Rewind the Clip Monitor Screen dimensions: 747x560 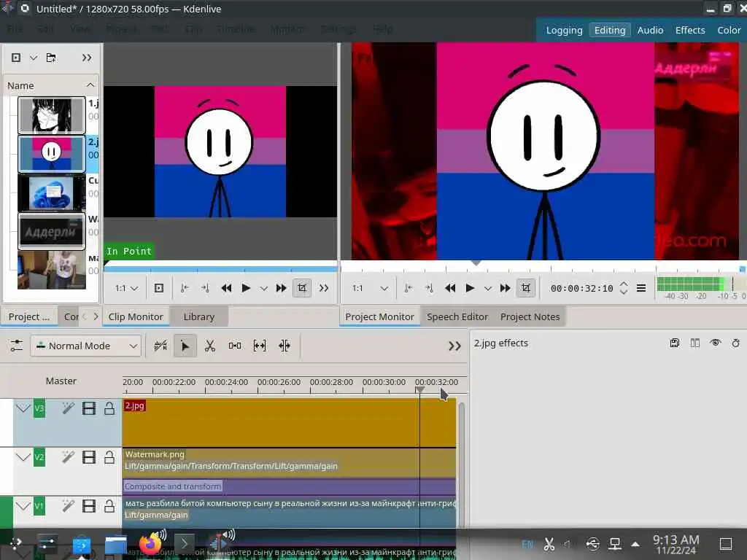[226, 288]
